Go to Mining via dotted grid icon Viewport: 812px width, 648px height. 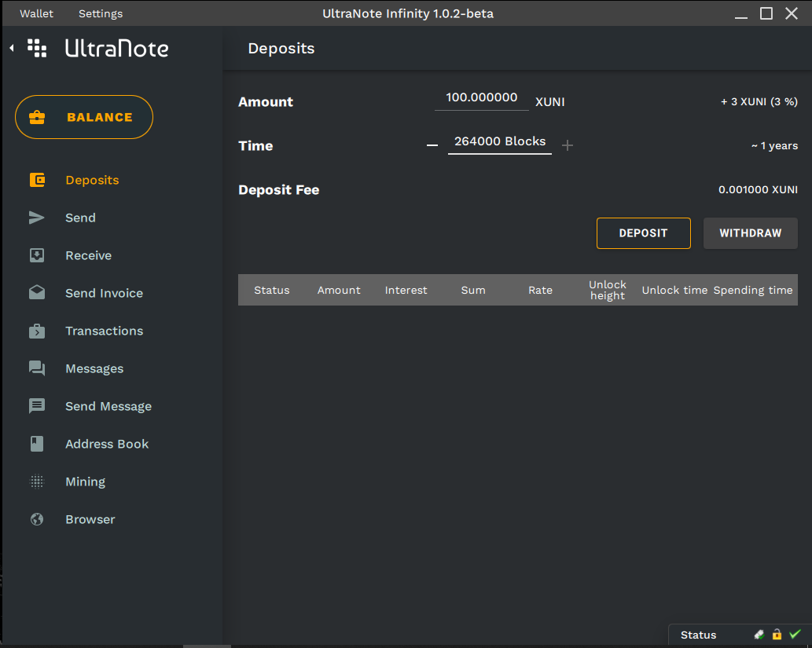click(x=37, y=481)
